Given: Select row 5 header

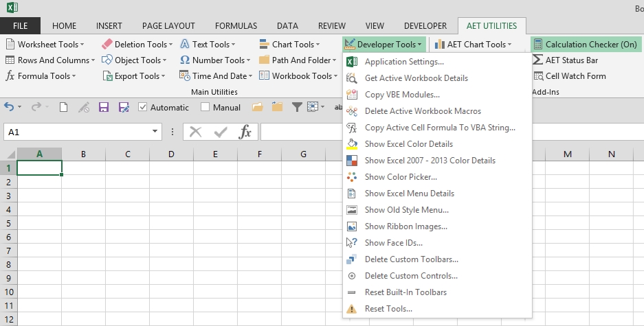Looking at the screenshot, I should pyautogui.click(x=8, y=223).
